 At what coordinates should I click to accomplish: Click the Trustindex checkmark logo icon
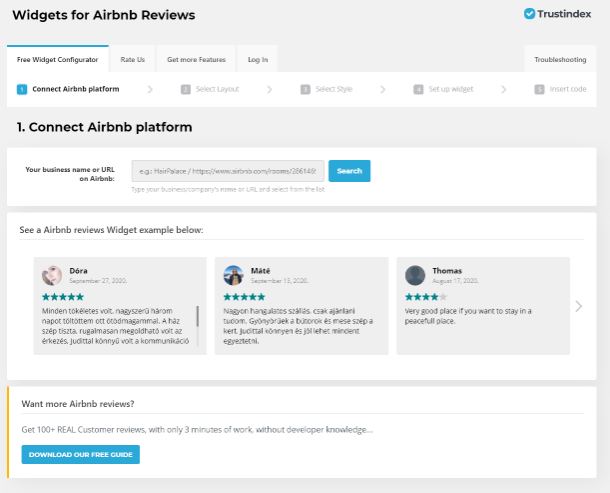529,14
